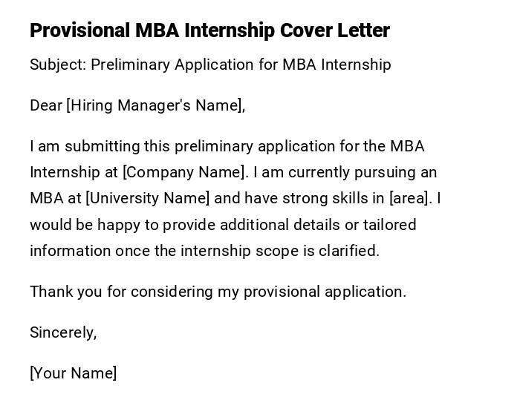520x420 pixels.
Task: Click the [Company Name] placeholder
Action: 184,172
